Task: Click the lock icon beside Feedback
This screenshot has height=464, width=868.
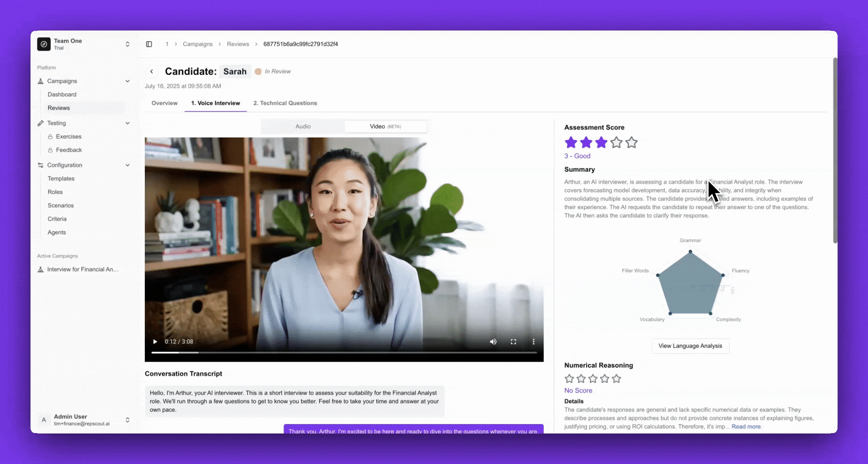Action: tap(50, 150)
